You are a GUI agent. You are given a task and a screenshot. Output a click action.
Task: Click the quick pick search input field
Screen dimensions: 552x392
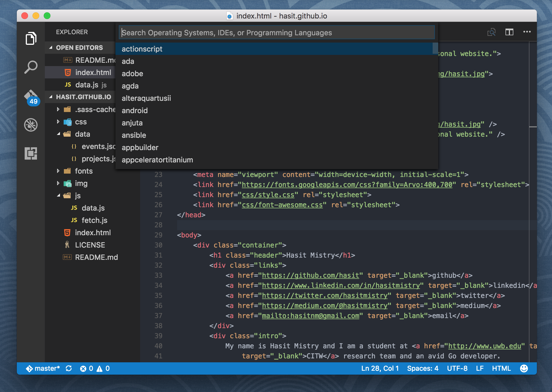276,33
